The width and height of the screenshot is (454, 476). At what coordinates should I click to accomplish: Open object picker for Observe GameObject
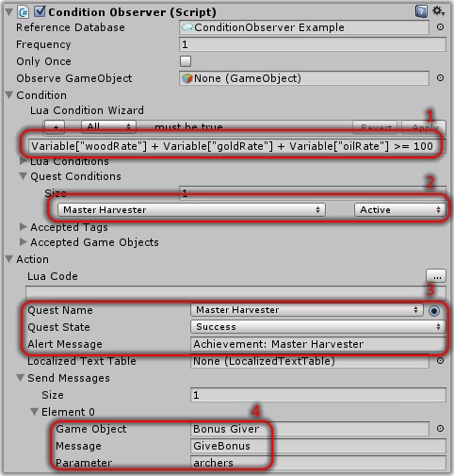[x=440, y=78]
